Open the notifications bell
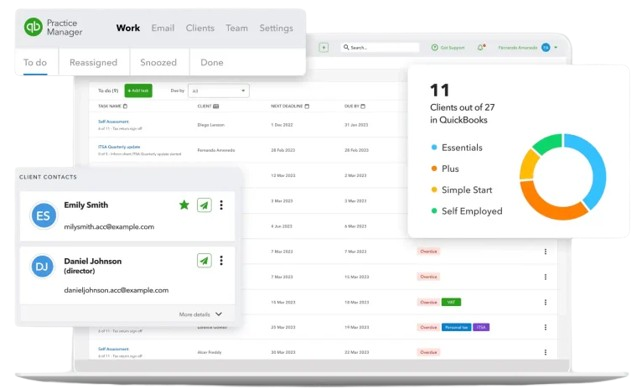This screenshot has width=642, height=389. coord(481,47)
